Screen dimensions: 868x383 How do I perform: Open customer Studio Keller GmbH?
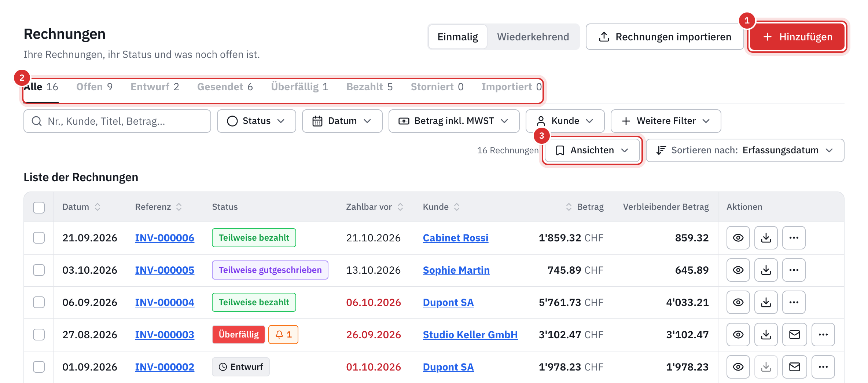pyautogui.click(x=470, y=335)
